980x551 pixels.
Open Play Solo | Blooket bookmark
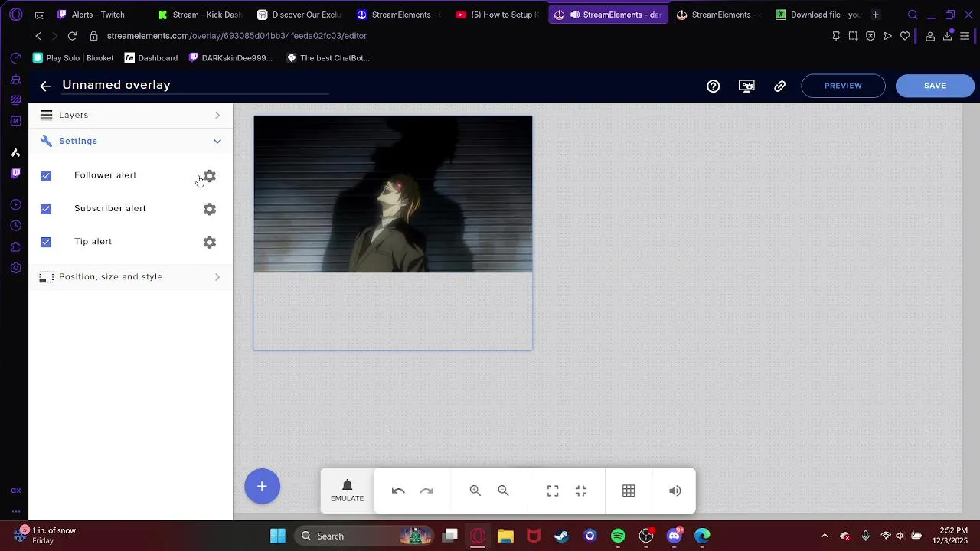[73, 58]
